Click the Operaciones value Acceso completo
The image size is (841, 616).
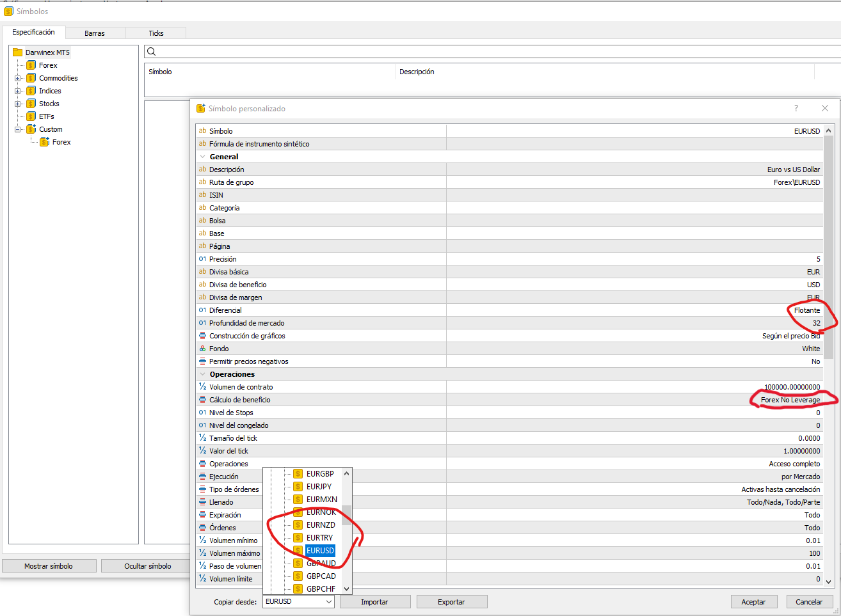click(794, 464)
